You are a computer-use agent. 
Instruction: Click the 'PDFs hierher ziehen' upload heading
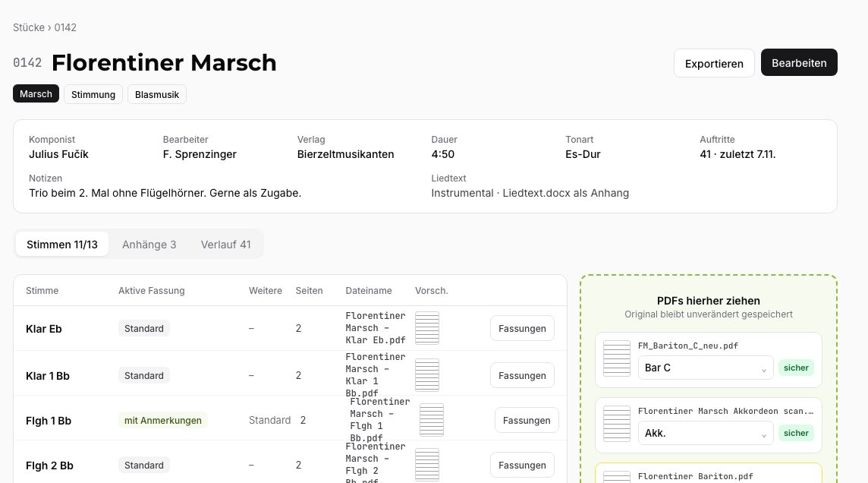[x=709, y=301]
